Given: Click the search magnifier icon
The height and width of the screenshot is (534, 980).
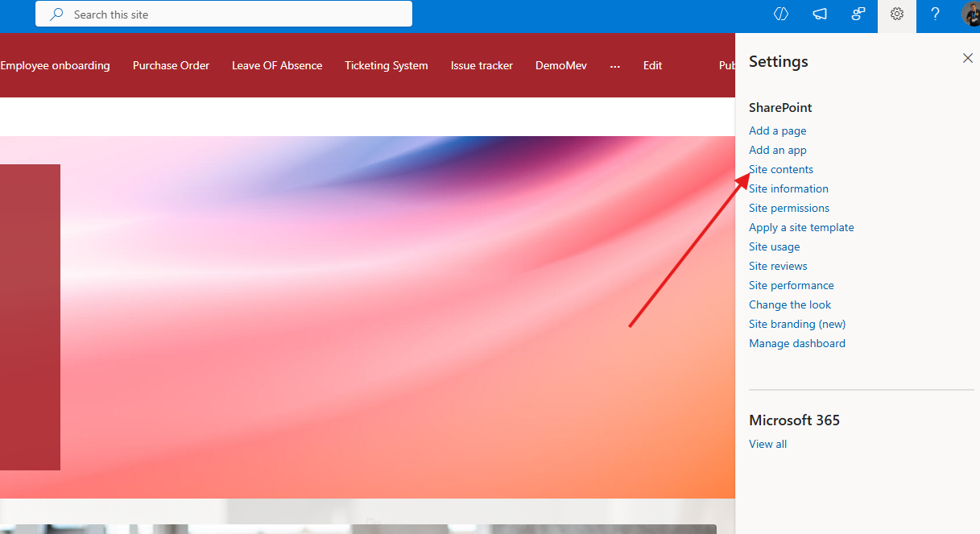Looking at the screenshot, I should click(56, 14).
